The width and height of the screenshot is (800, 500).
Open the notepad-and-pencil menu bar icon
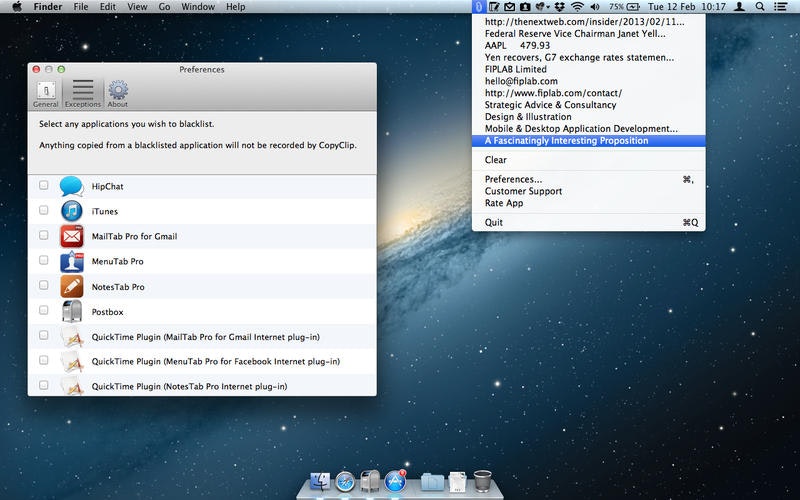click(x=493, y=7)
